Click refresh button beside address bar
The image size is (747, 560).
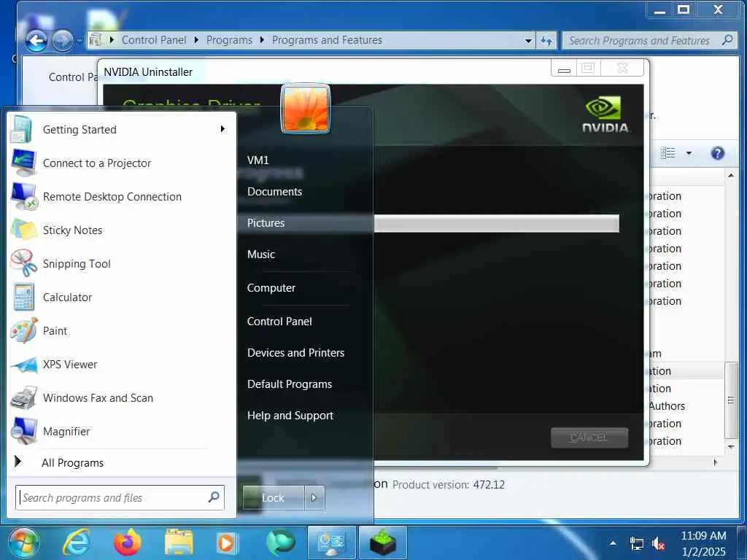[x=546, y=41]
